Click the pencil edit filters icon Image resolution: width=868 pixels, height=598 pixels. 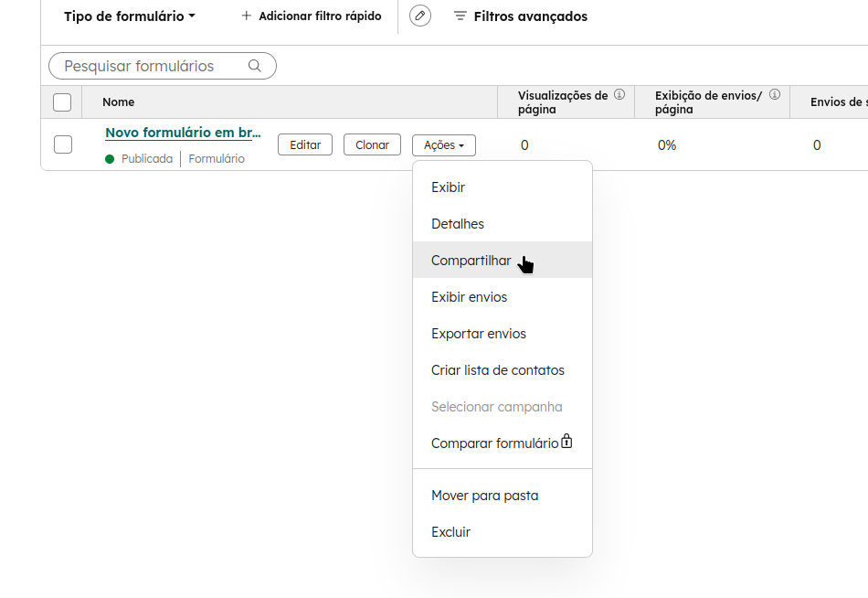[x=420, y=16]
